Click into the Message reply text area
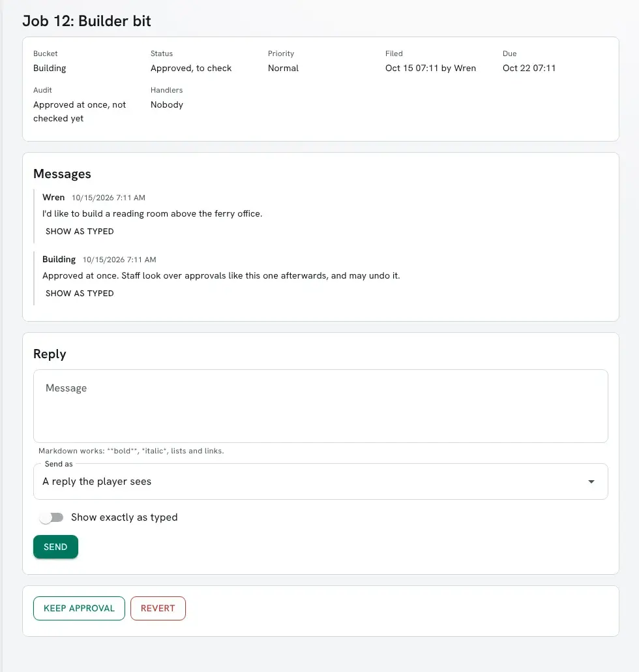 pyautogui.click(x=320, y=406)
